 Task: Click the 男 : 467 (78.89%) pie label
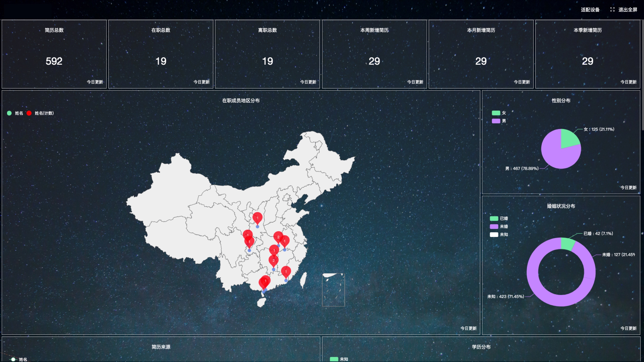pos(522,168)
